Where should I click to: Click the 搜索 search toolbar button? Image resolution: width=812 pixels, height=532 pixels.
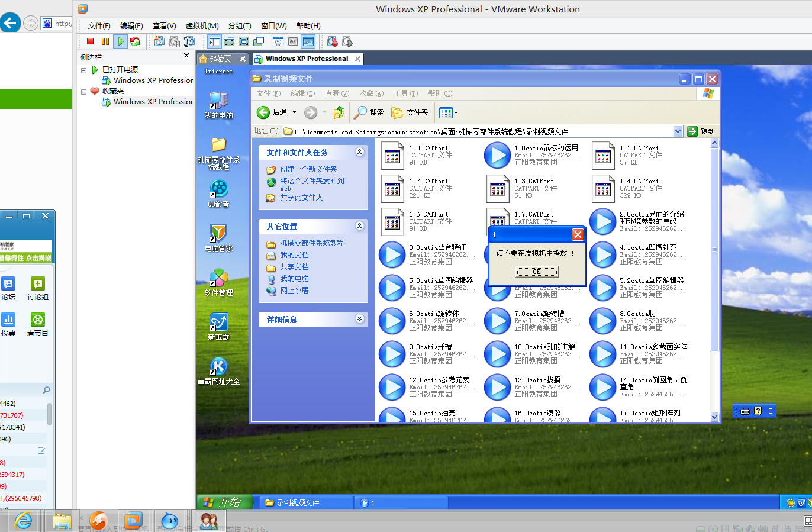tap(369, 112)
